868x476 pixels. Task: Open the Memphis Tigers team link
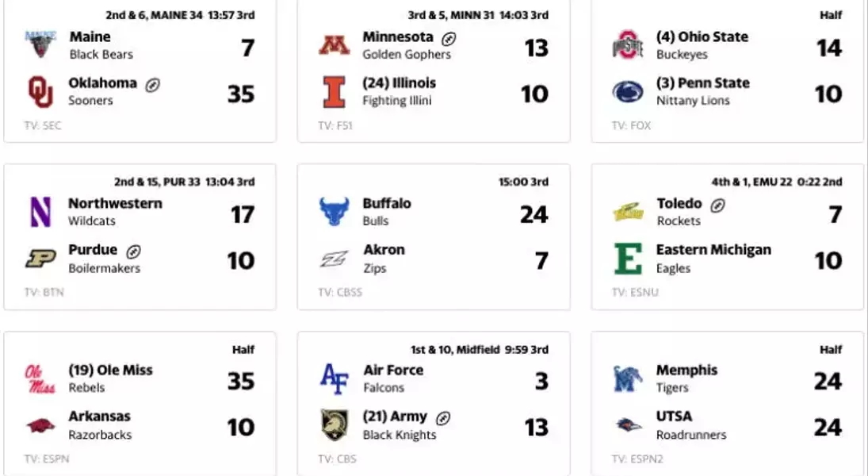coord(686,378)
